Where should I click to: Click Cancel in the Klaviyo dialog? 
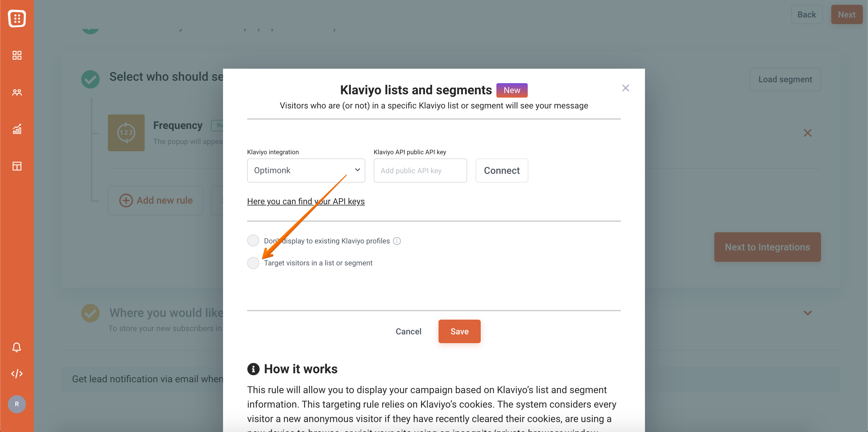408,331
